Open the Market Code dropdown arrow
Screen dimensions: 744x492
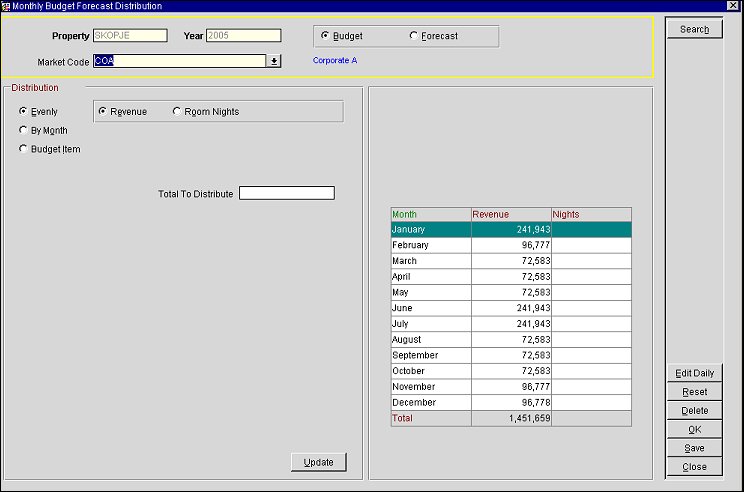coord(274,61)
